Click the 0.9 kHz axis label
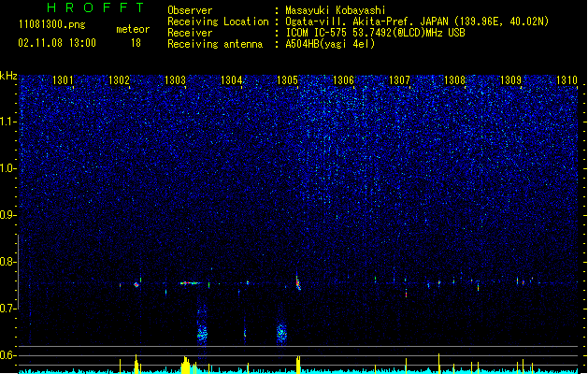The image size is (588, 374). pyautogui.click(x=8, y=215)
